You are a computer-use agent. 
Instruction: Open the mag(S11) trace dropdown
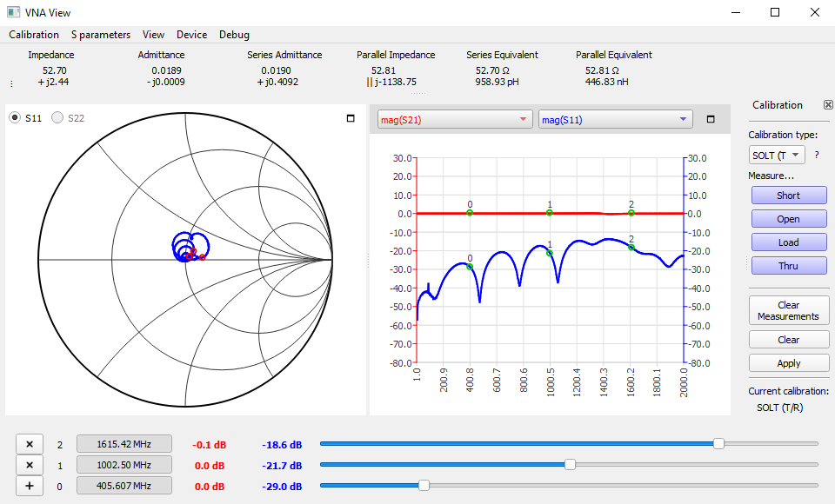[x=616, y=120]
